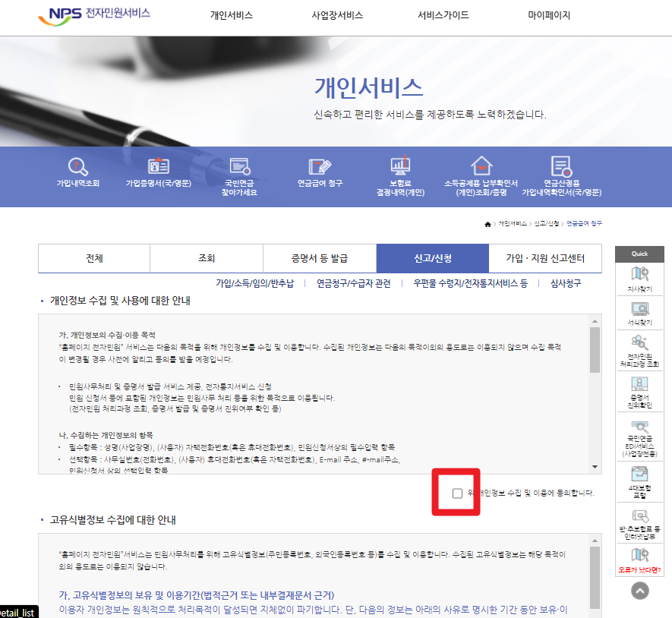
Task: Click the 나. 수집하는 개인정보의 항목 line
Action: point(106,436)
